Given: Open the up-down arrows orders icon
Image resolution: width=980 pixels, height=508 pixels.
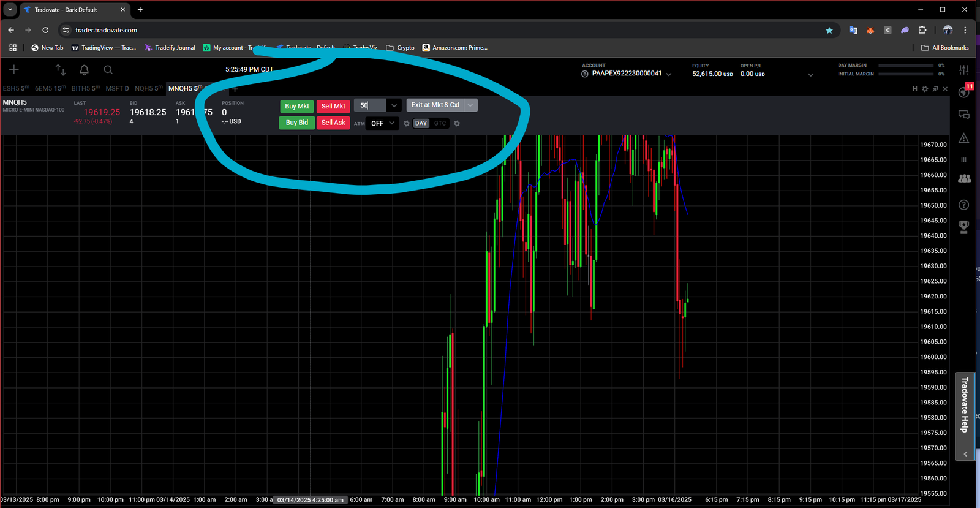Looking at the screenshot, I should tap(60, 70).
